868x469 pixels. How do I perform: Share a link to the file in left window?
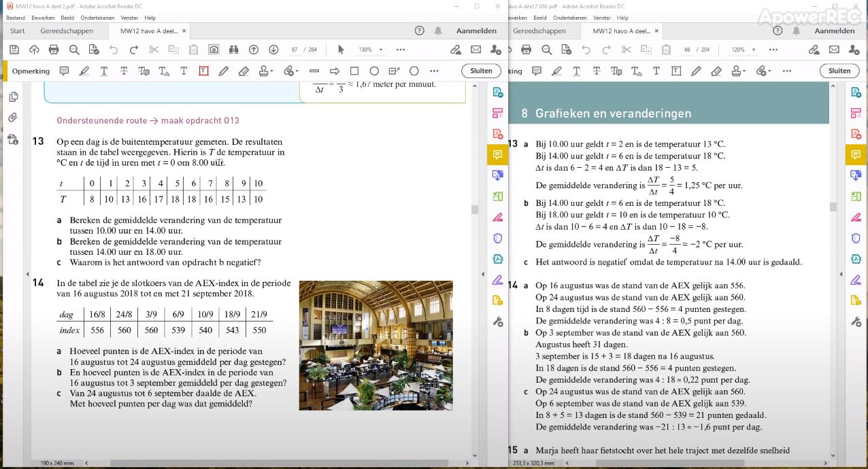pos(456,50)
